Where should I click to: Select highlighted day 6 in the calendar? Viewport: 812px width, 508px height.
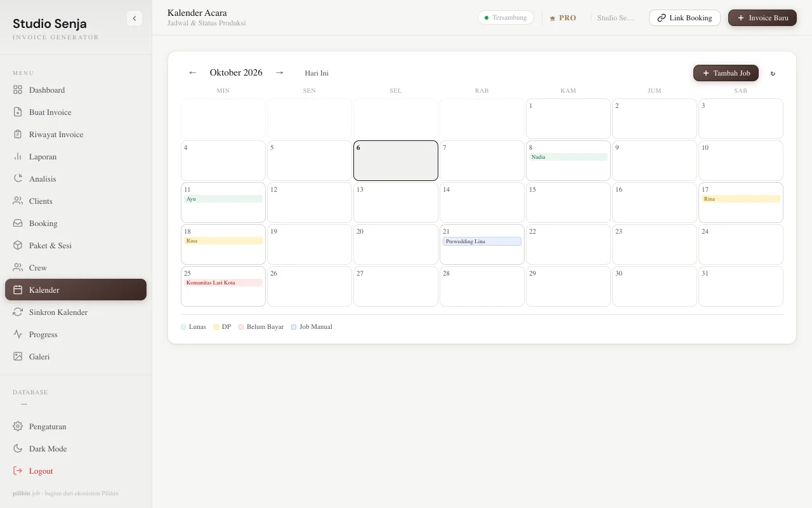click(396, 161)
